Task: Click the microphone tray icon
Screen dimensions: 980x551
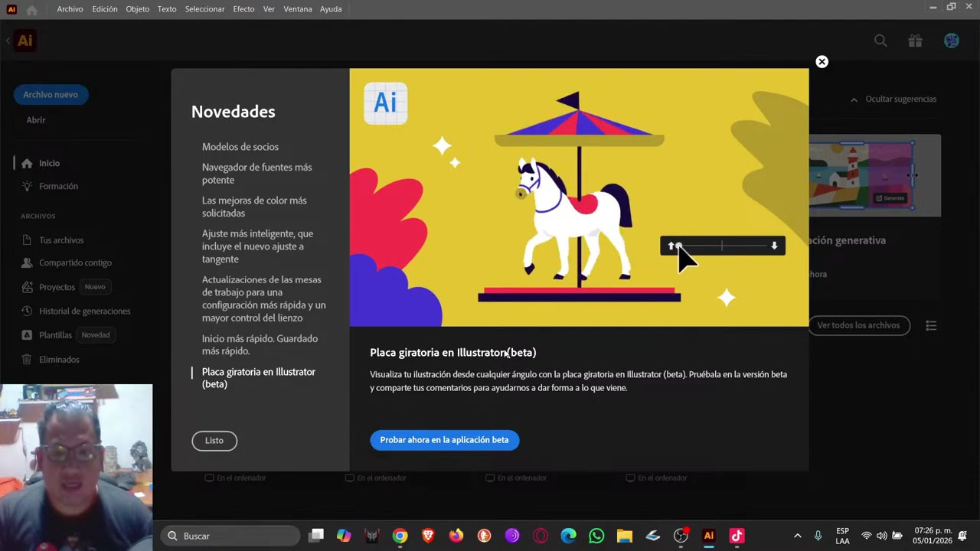Action: 818,536
